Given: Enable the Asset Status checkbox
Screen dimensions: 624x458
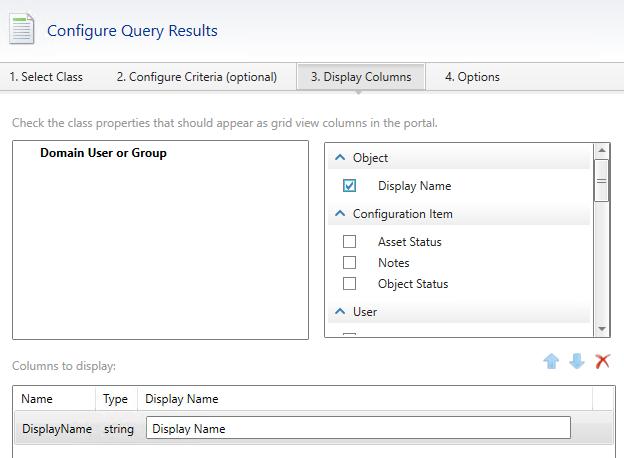Looking at the screenshot, I should click(x=349, y=241).
